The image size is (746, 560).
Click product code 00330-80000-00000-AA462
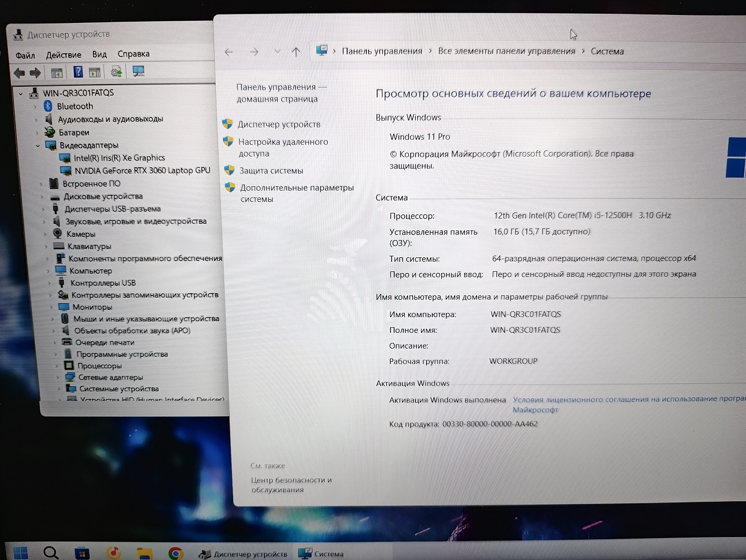coord(490,423)
